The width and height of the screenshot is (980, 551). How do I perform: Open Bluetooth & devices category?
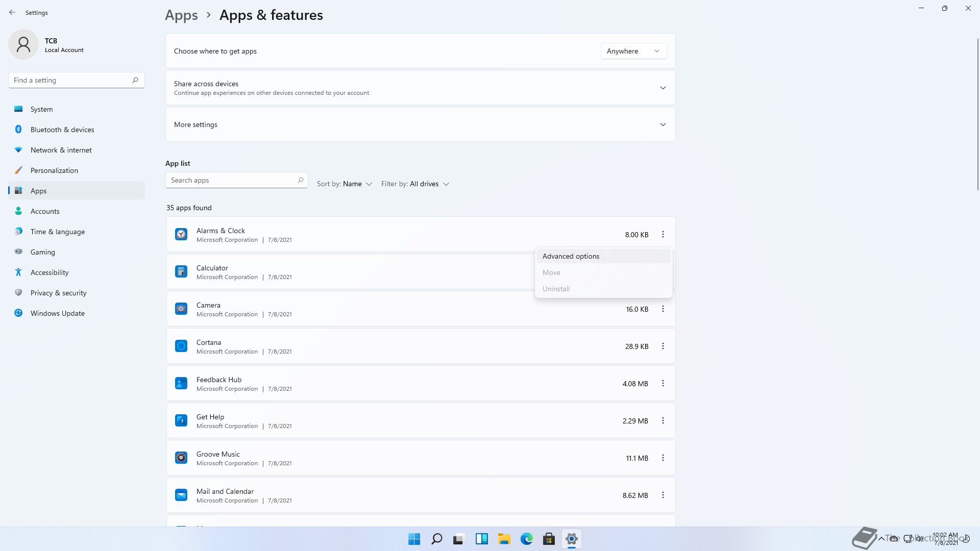77,130
